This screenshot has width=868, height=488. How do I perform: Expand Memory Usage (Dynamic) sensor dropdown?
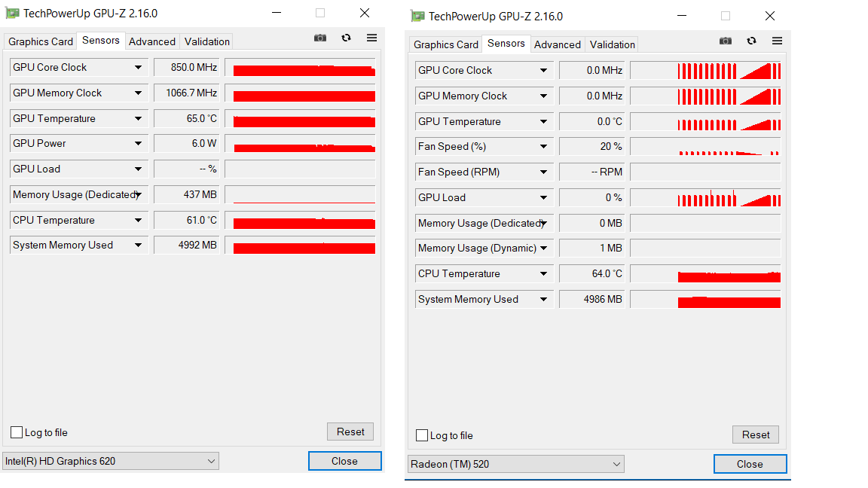pos(543,249)
